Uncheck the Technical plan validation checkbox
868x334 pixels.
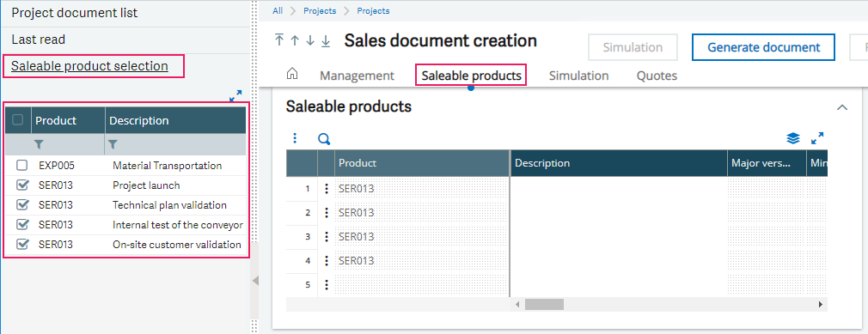click(22, 204)
